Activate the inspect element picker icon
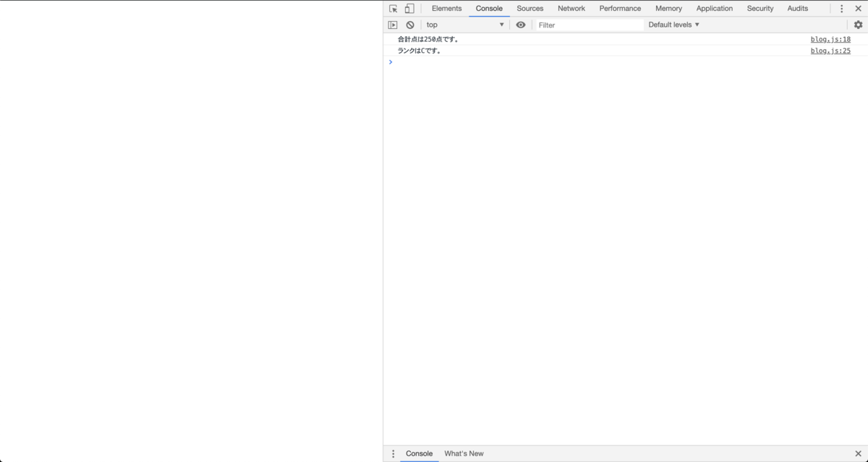Screen dimensions: 868x462 tap(393, 9)
